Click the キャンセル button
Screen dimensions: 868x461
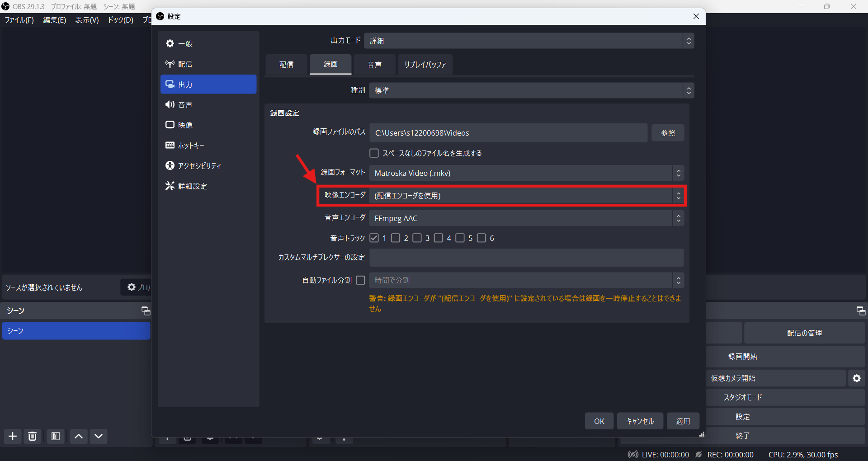(x=640, y=421)
